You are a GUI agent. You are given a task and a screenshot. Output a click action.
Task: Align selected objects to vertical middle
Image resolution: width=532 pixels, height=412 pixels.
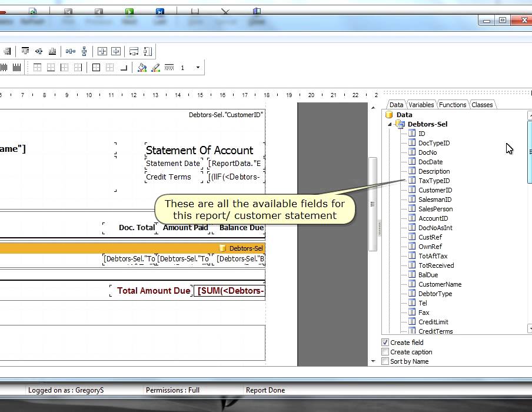click(x=39, y=51)
